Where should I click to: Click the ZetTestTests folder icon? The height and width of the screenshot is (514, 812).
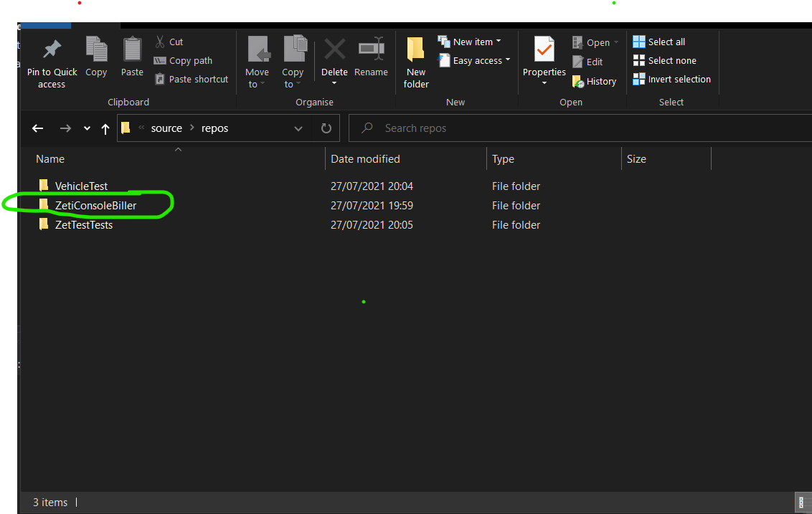[44, 224]
